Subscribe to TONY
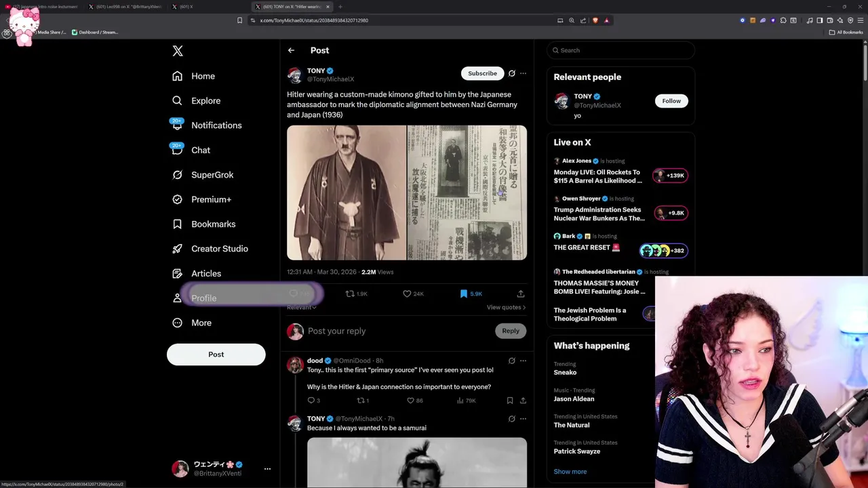Viewport: 868px width, 488px height. tap(483, 73)
